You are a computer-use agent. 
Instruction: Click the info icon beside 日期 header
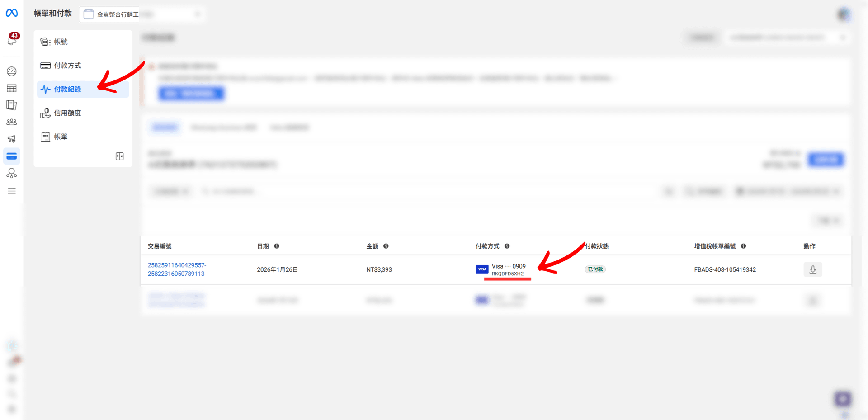click(277, 246)
